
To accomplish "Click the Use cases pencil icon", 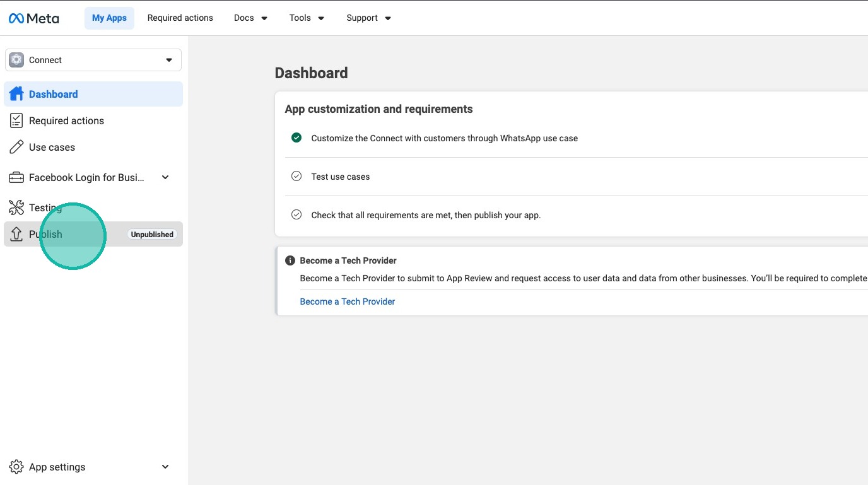I will click(16, 147).
